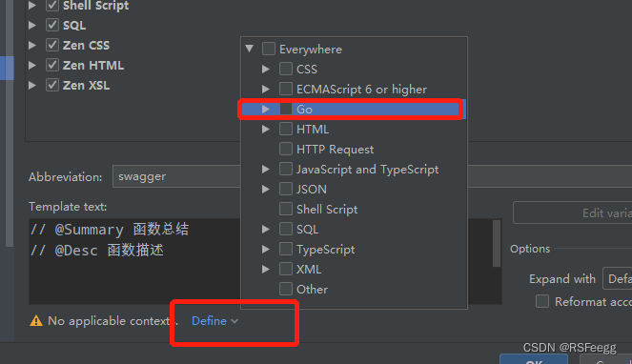This screenshot has height=364, width=632.
Task: Select the Zen XSL group label
Action: point(86,86)
